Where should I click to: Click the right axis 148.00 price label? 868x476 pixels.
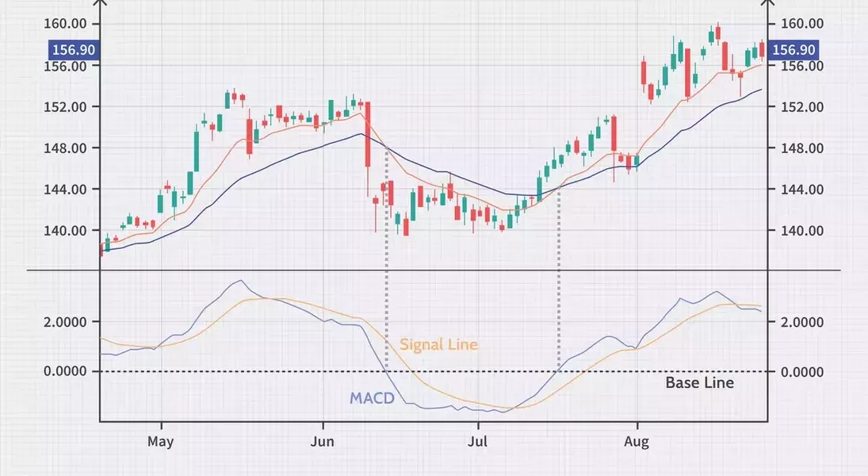tap(802, 148)
